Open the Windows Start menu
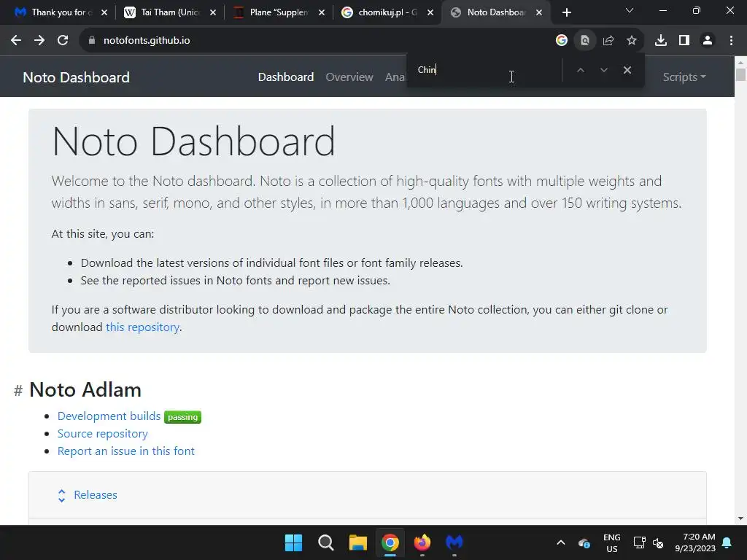 tap(293, 542)
